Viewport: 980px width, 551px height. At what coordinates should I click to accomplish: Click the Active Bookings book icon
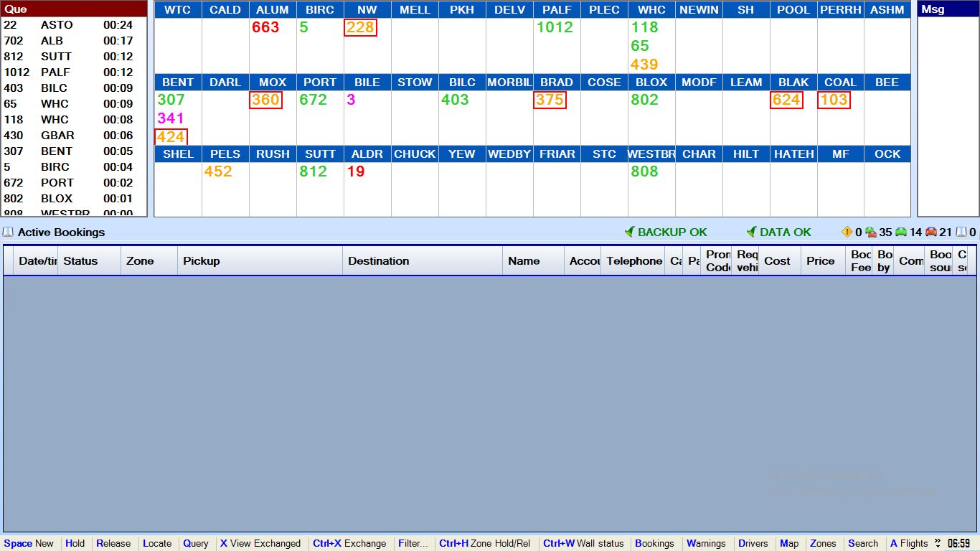coord(9,232)
